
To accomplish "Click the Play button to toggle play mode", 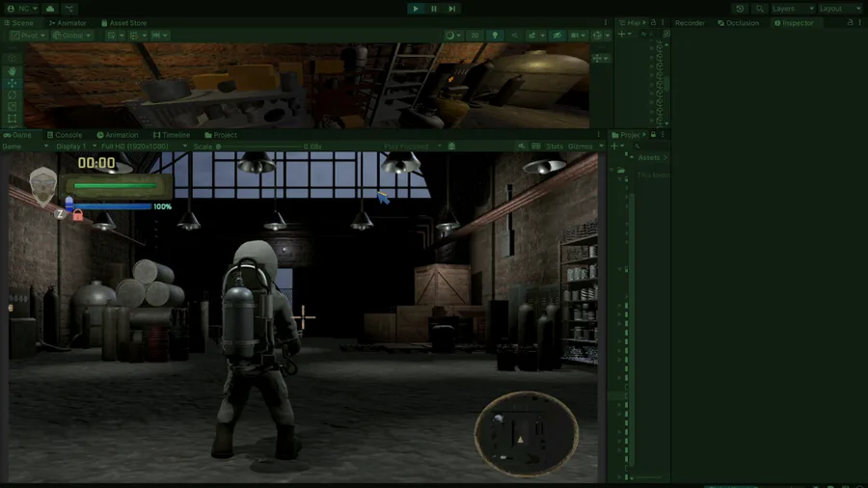I will 415,9.
